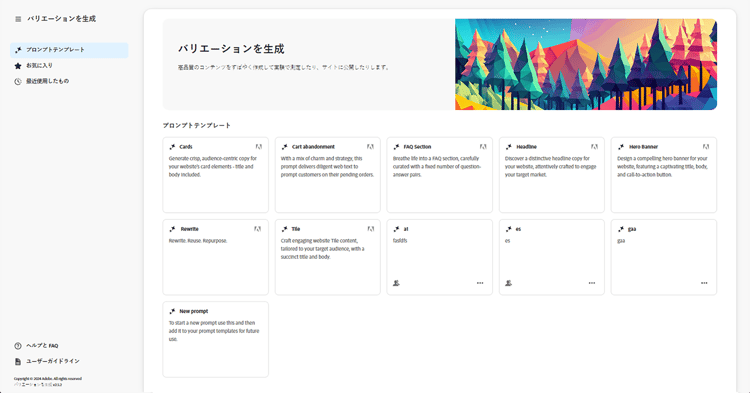This screenshot has height=393, width=750.
Task: Click the document icon for user guidelines
Action: click(18, 361)
